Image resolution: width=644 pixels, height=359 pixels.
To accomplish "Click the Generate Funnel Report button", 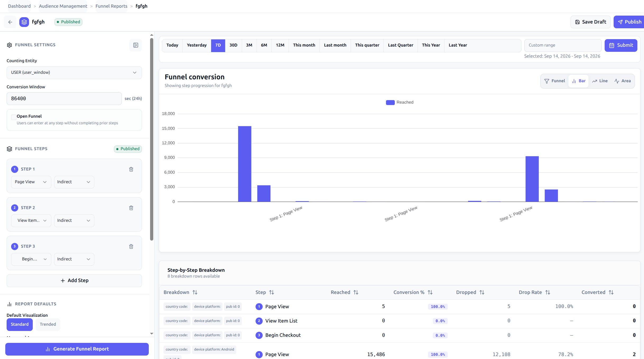I will coord(77,349).
